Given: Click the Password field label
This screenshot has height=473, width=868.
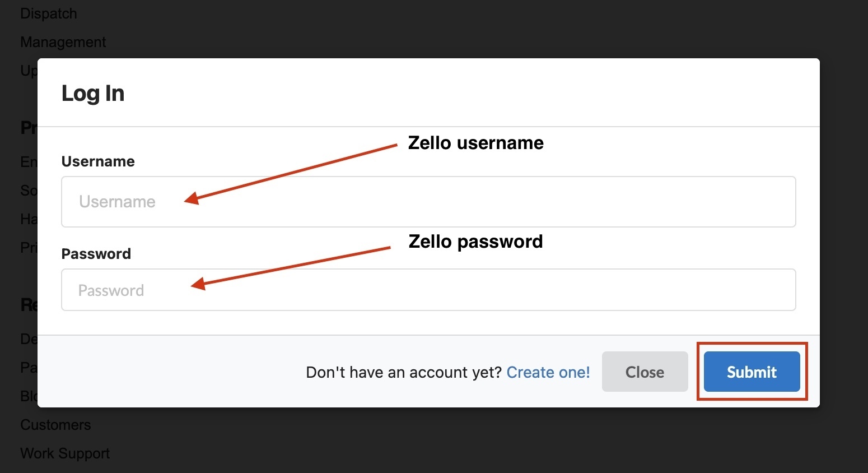Looking at the screenshot, I should tap(96, 254).
